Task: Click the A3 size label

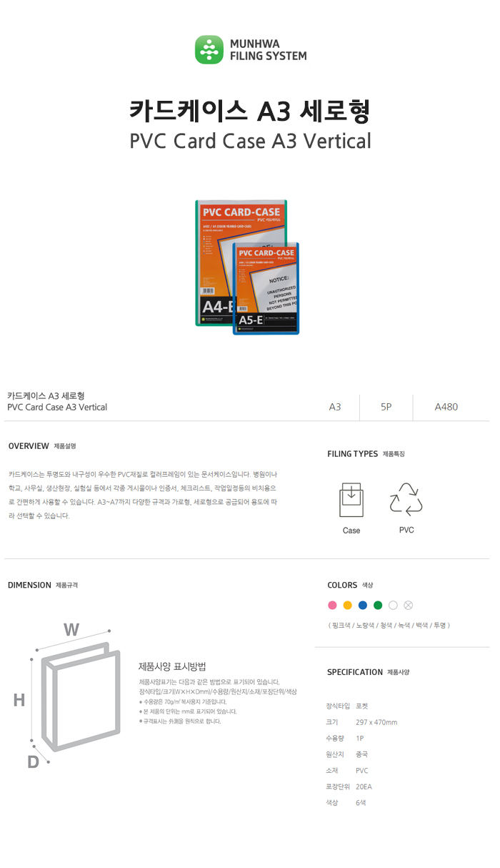Action: click(335, 407)
